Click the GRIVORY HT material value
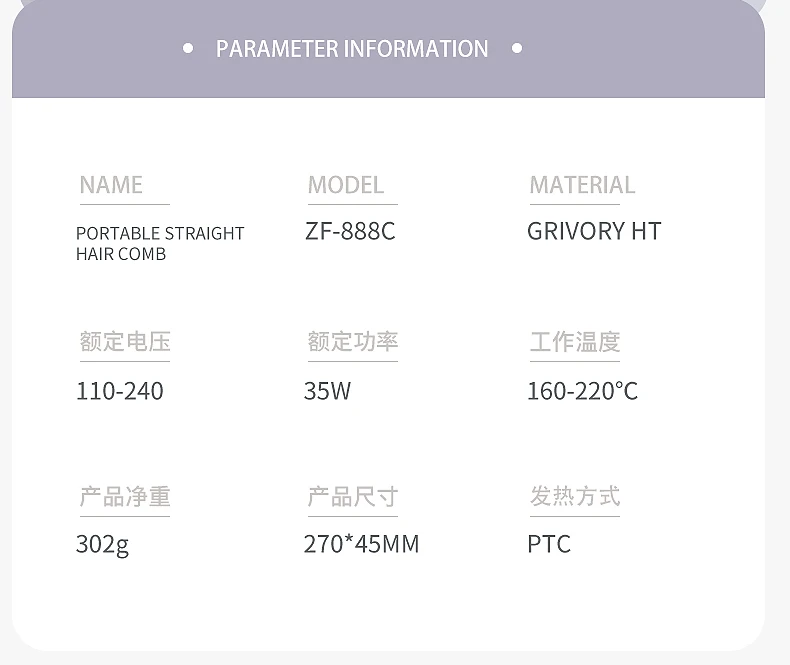The image size is (790, 665). (x=594, y=231)
